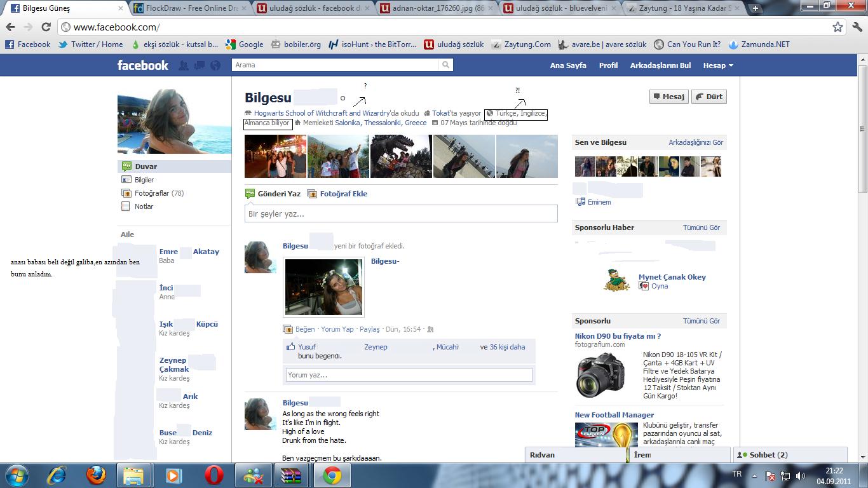Click Paylaş under photo post

tap(369, 329)
